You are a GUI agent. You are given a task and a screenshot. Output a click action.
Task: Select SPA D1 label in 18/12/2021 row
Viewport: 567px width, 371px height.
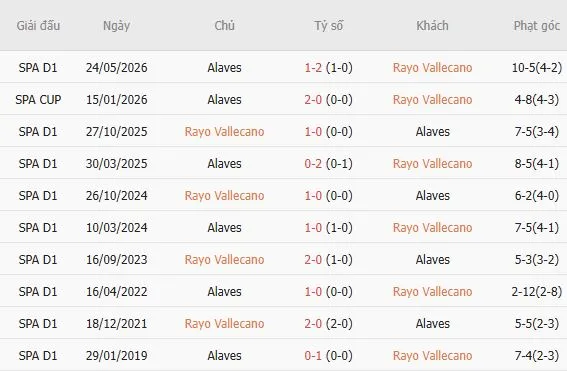[x=38, y=324]
